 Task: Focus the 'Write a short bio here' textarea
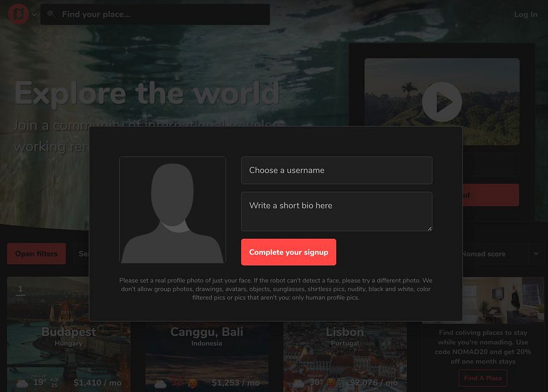point(336,211)
